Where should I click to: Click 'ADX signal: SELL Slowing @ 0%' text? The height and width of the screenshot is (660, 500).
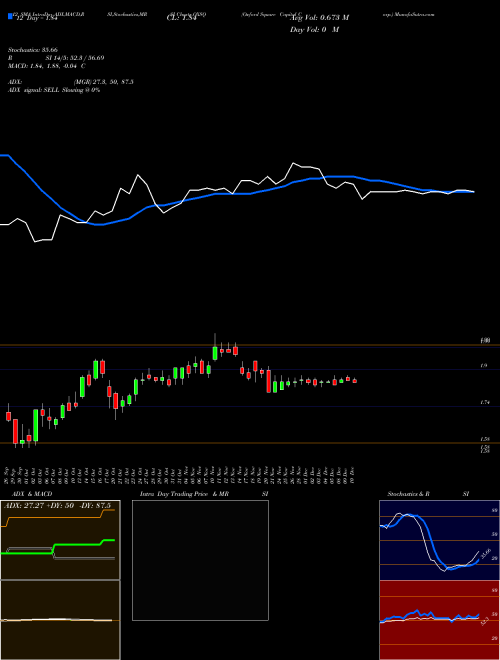(54, 90)
